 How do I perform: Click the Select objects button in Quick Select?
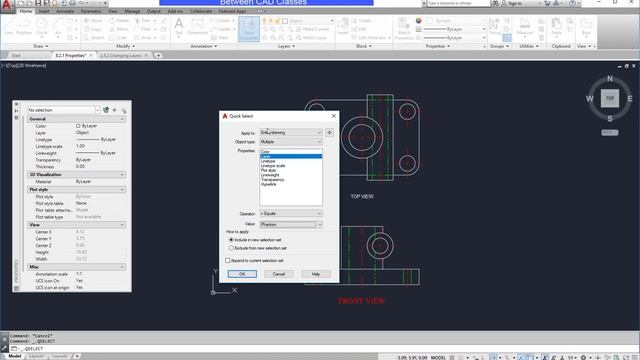pos(329,133)
